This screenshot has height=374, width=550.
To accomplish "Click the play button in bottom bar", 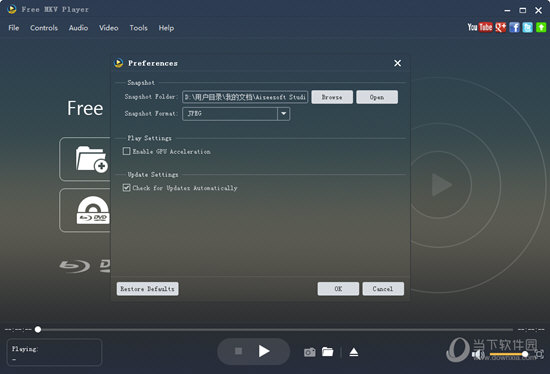I will coord(264,351).
